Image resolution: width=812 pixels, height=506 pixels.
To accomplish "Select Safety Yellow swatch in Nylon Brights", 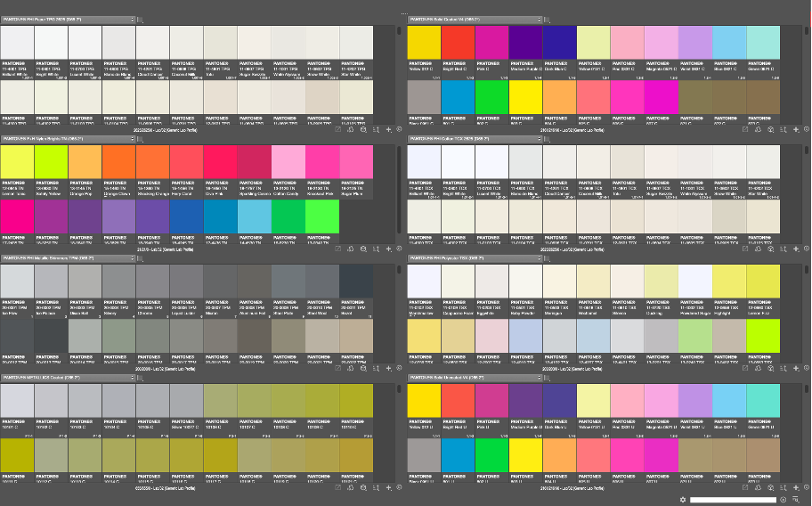I will click(x=51, y=162).
